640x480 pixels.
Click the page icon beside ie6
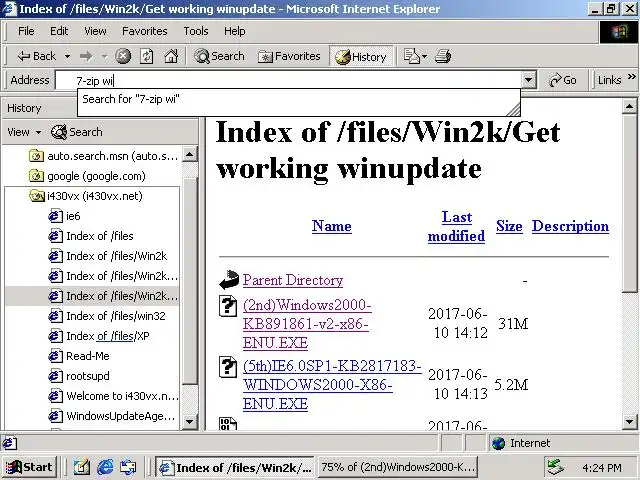pos(55,216)
